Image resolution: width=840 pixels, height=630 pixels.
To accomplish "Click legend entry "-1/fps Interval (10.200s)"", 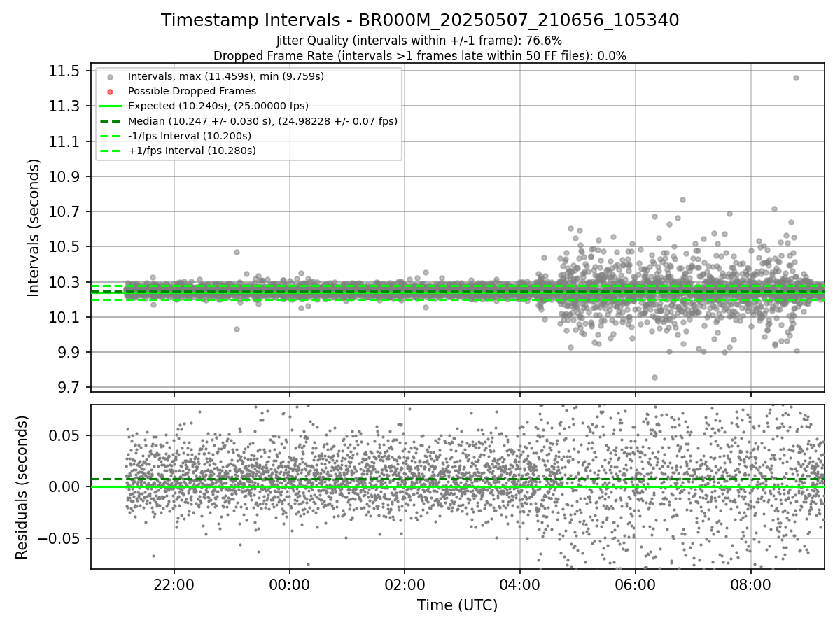I will [x=192, y=136].
